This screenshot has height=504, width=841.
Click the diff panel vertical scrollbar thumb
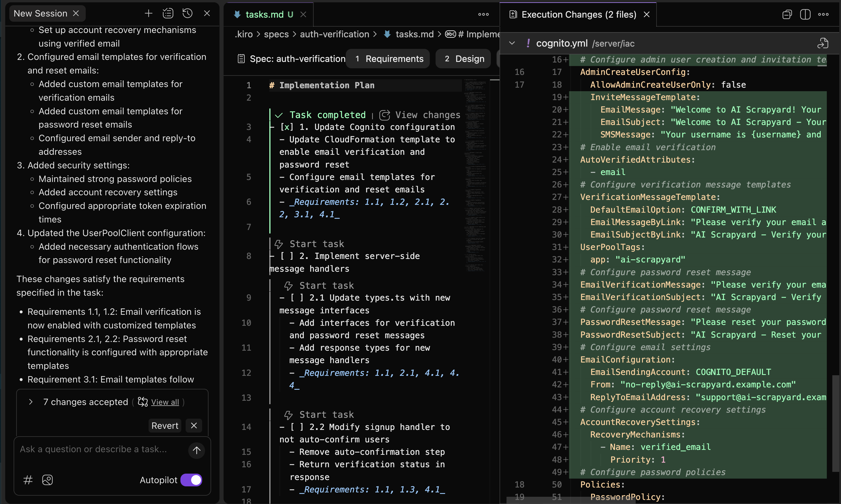pos(835,423)
